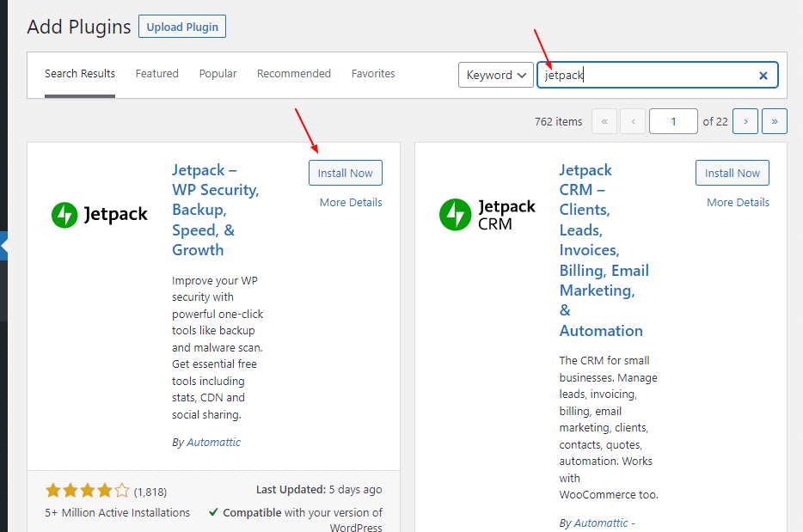
Task: Go to the last page using the double-arrow icon
Action: [774, 121]
